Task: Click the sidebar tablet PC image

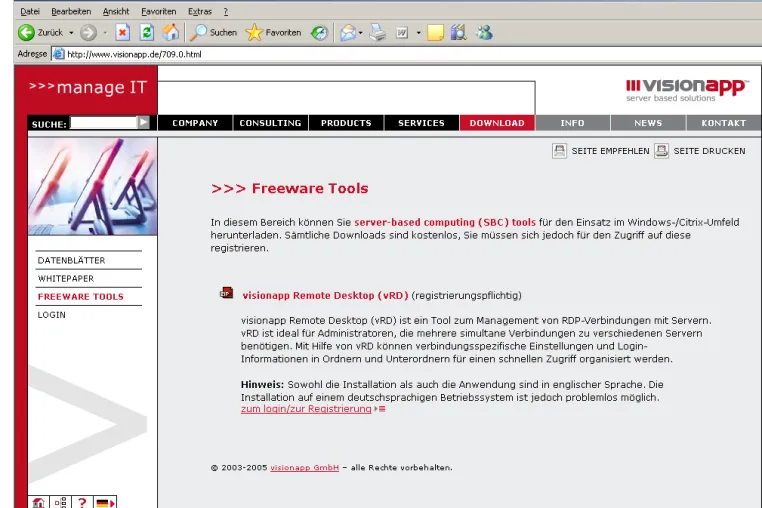Action: coord(92,187)
